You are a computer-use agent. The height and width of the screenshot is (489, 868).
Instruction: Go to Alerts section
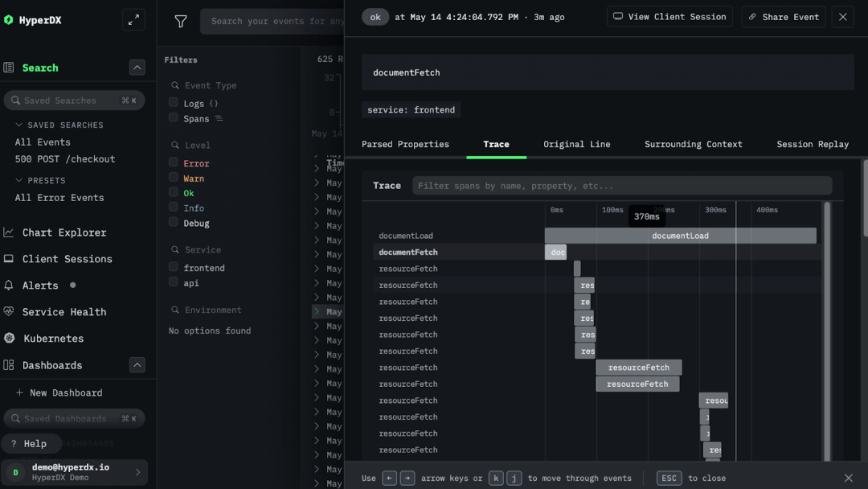[x=40, y=286]
